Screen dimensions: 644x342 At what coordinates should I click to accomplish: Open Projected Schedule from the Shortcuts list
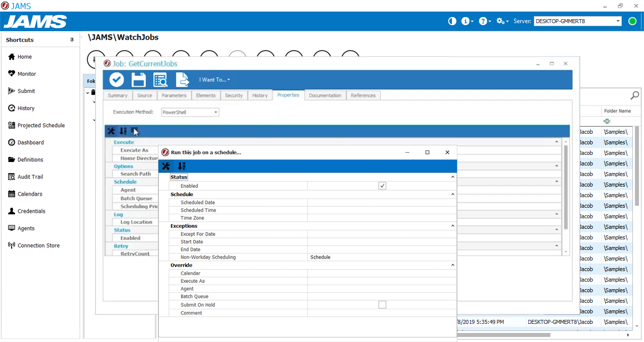41,125
